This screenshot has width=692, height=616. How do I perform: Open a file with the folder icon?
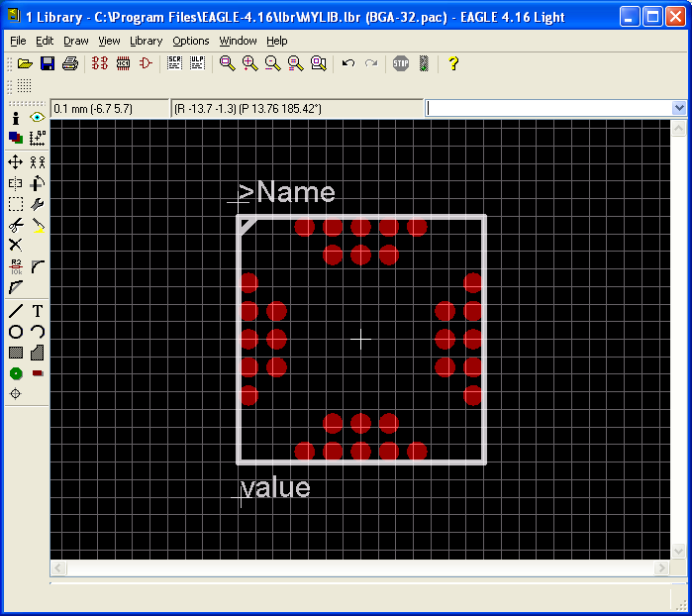point(25,63)
